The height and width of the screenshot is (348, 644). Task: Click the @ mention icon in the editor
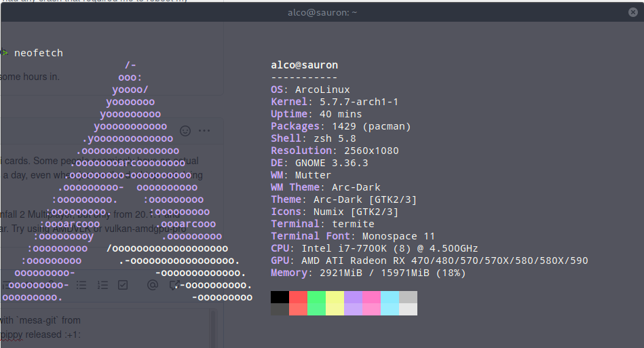click(153, 285)
